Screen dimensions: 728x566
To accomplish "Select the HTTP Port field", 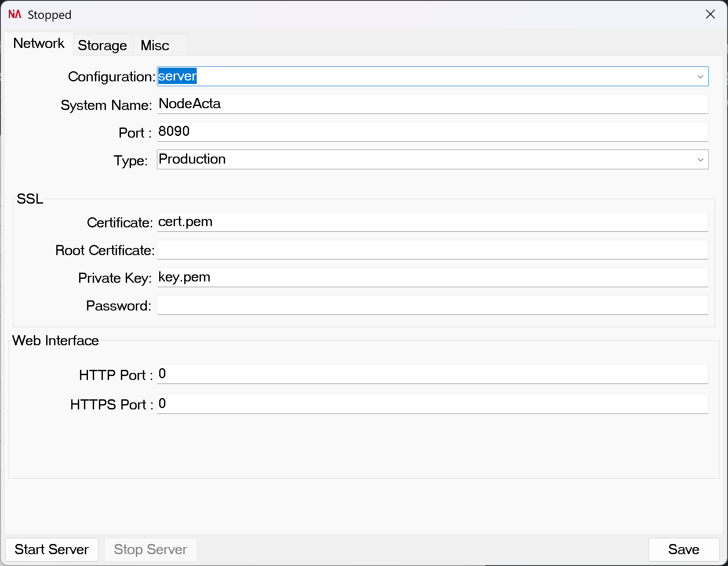I will click(x=432, y=374).
